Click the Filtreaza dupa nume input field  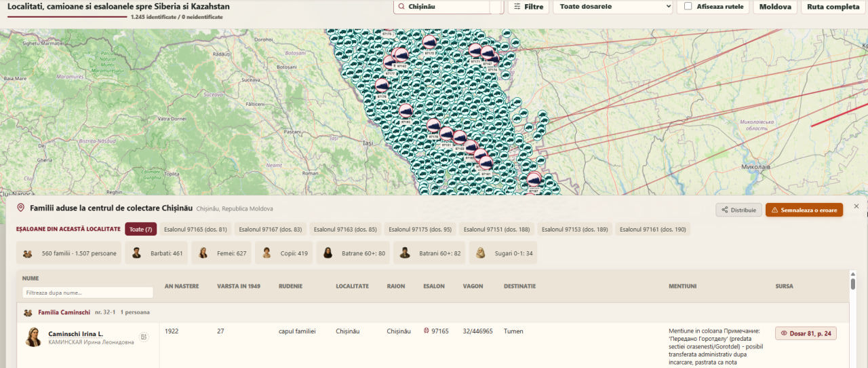pyautogui.click(x=87, y=293)
